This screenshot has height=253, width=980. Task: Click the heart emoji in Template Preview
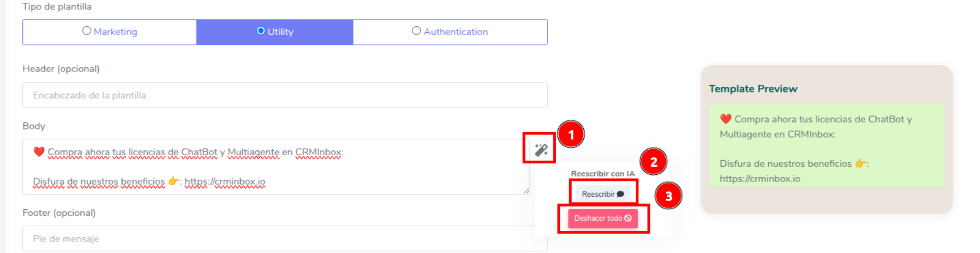coord(725,119)
